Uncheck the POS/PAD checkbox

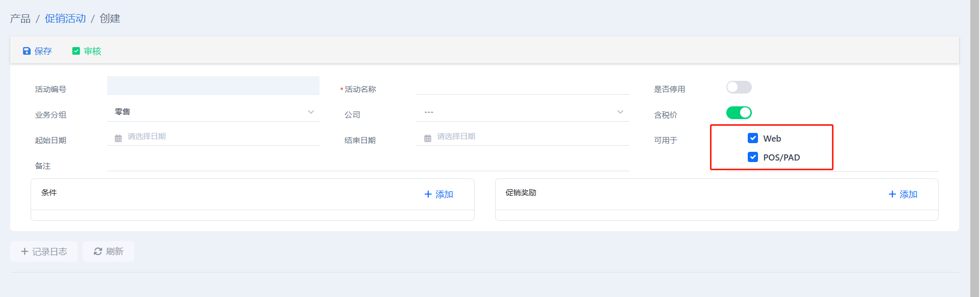click(753, 157)
